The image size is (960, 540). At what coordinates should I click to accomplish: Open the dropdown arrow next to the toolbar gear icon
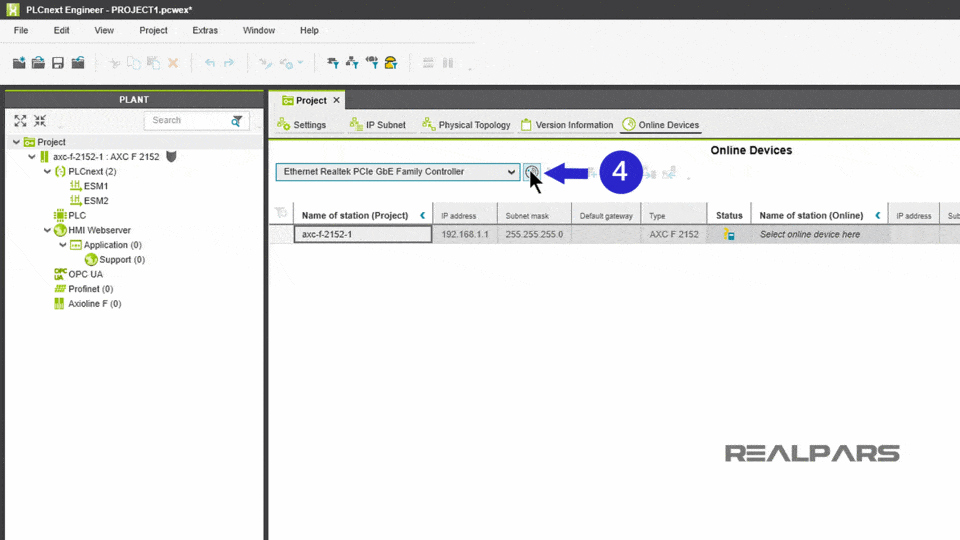[300, 62]
